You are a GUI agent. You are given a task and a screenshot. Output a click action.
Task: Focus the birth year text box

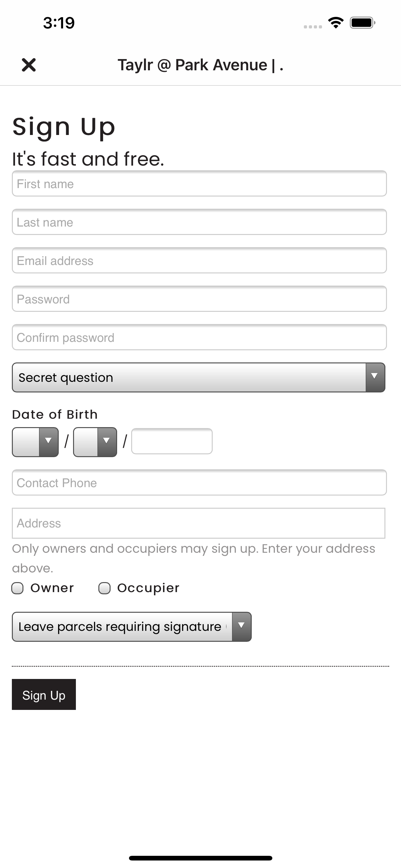(x=172, y=441)
